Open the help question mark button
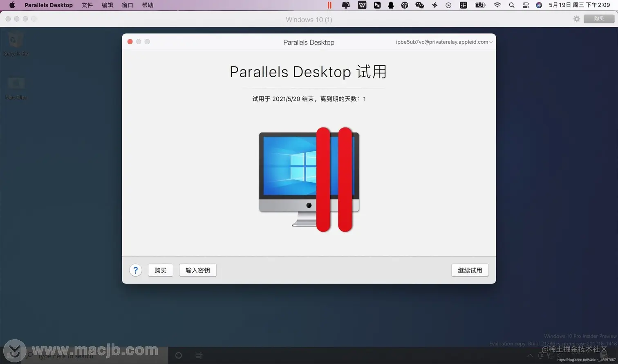Image resolution: width=618 pixels, height=364 pixels. tap(136, 270)
